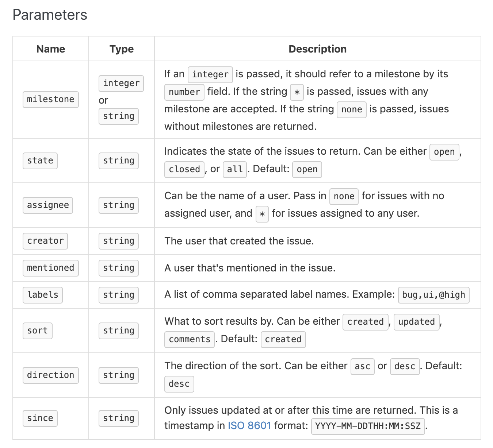This screenshot has height=448, width=493.
Task: Click the comments value in sort description
Action: [190, 339]
